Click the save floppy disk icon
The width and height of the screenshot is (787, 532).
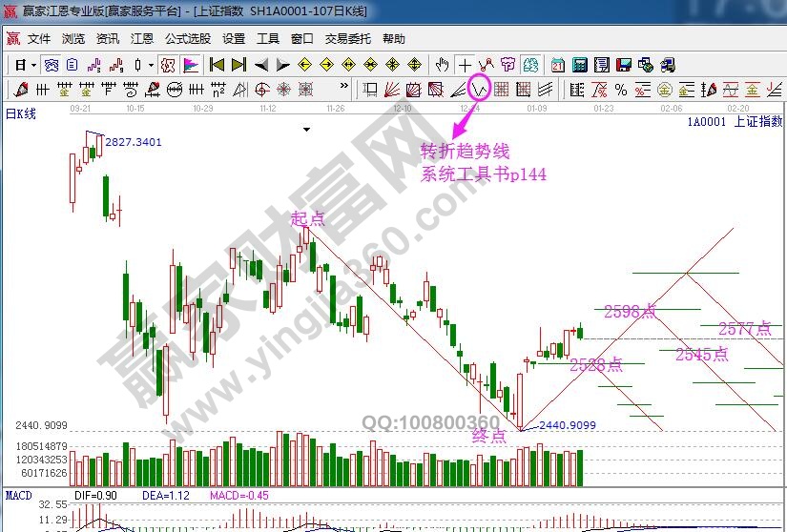click(623, 65)
